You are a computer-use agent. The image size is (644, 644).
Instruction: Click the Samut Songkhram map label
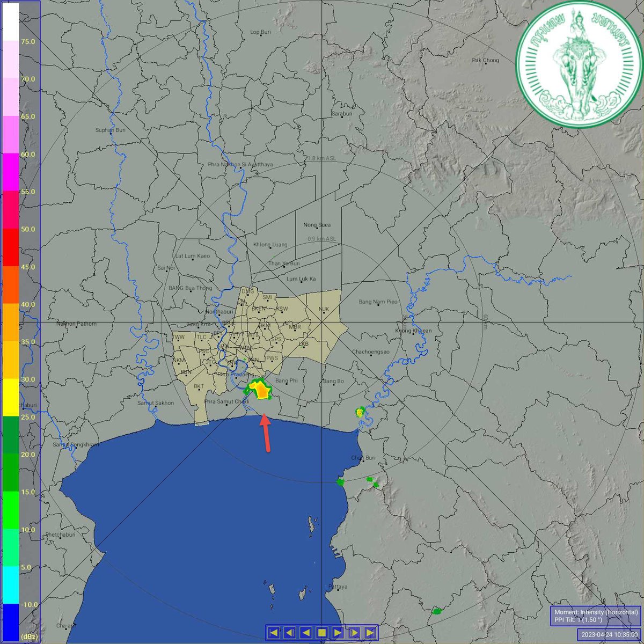coord(76,444)
